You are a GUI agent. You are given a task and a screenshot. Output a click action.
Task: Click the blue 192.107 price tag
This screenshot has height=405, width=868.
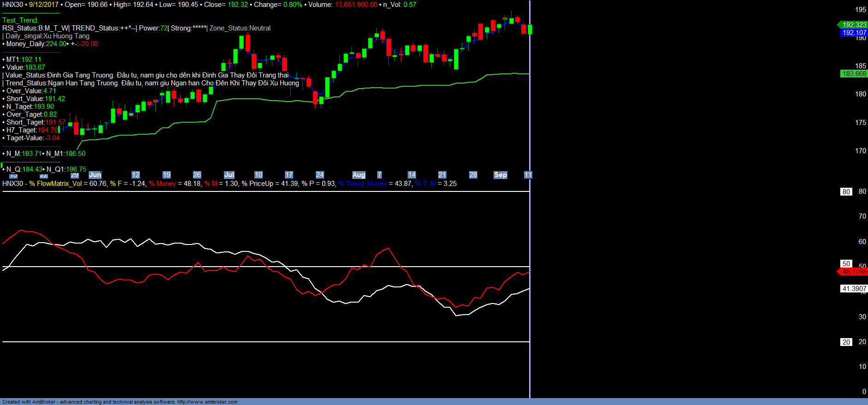(x=854, y=33)
